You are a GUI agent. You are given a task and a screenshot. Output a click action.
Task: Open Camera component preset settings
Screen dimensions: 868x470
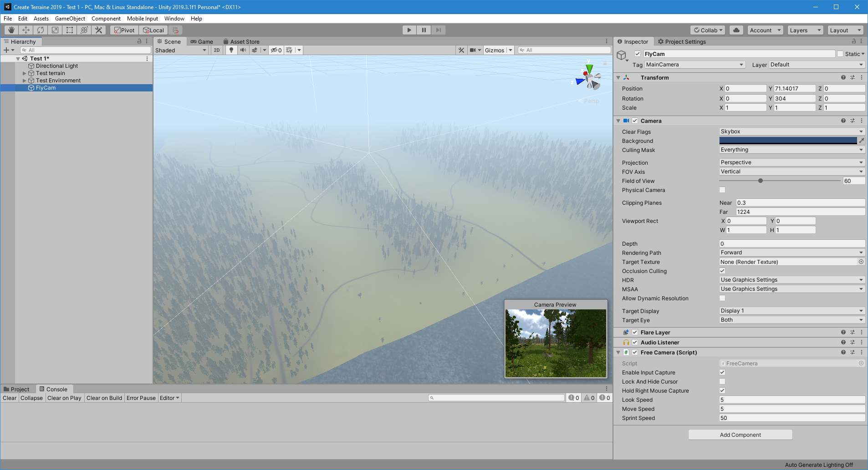853,121
